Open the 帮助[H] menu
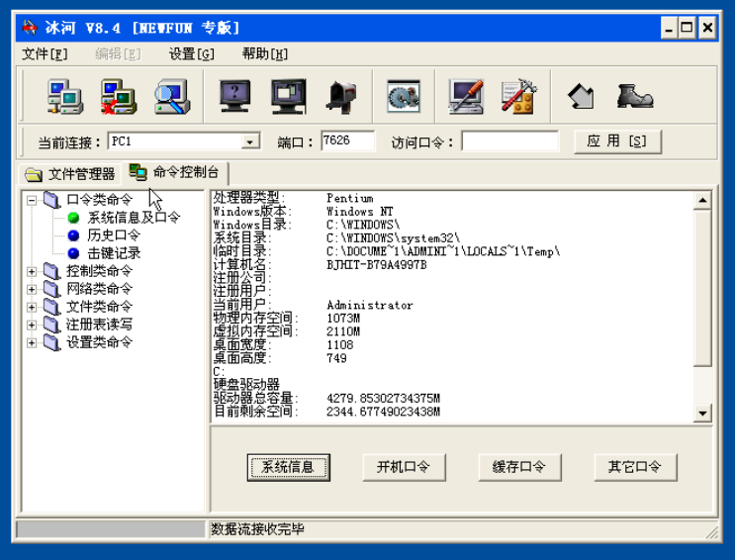Image resolution: width=735 pixels, height=560 pixels. click(265, 54)
